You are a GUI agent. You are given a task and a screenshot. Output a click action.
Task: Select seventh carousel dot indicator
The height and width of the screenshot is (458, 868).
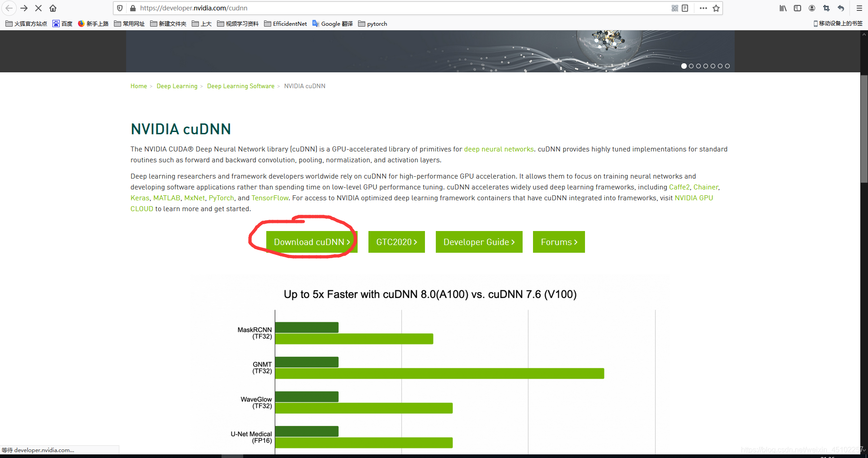click(727, 66)
